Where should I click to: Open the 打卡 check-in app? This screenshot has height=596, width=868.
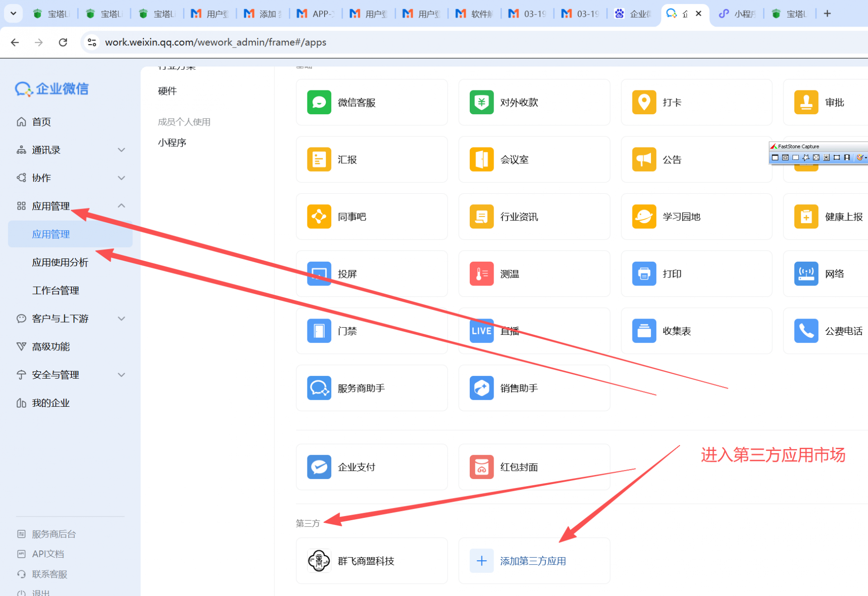pos(644,103)
